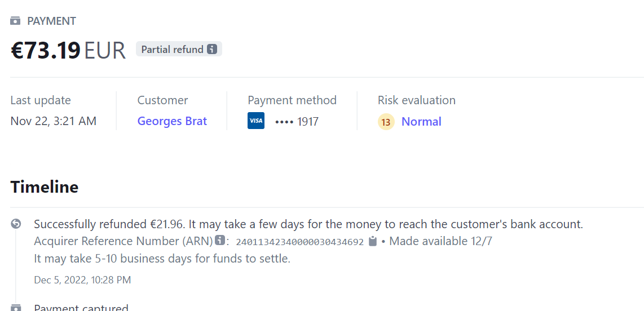
Task: Open customer Georges Brat
Action: coord(172,121)
